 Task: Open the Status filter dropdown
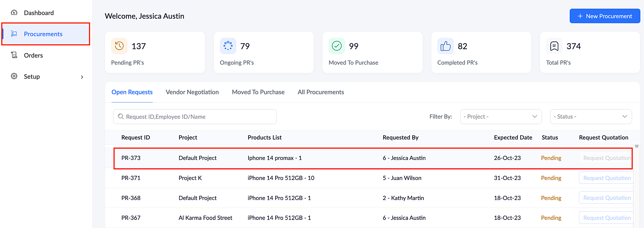coord(591,116)
